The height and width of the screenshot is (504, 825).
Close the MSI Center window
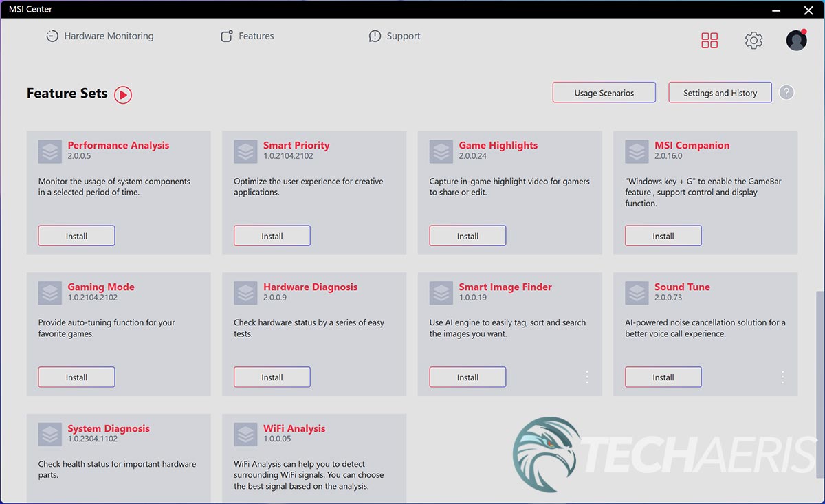(x=808, y=10)
